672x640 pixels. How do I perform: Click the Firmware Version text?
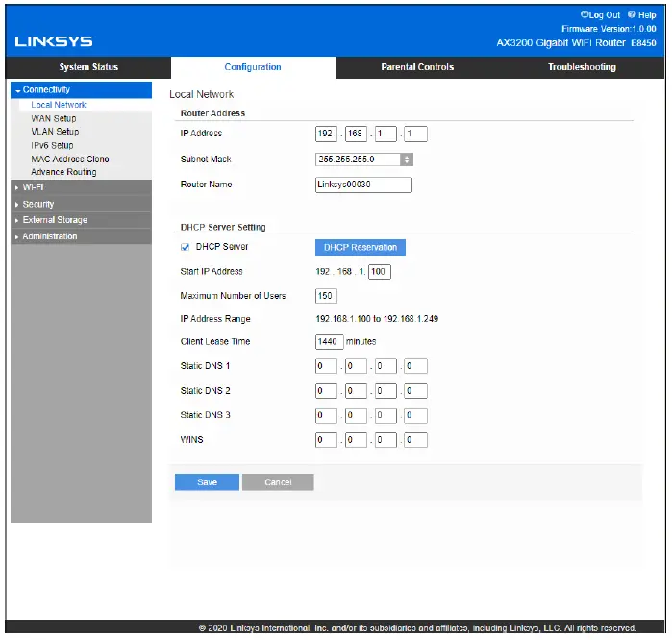click(x=609, y=29)
